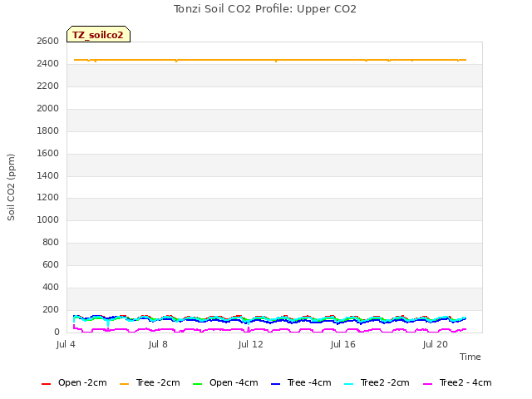532x399 pixels.
Task: Click the Jul 16 x-axis tick label
Action: pyautogui.click(x=342, y=344)
